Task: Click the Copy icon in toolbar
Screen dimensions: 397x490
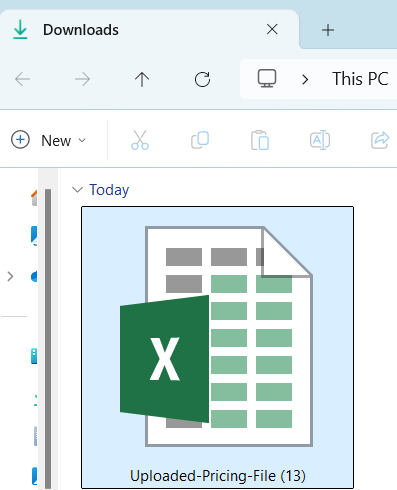Action: tap(200, 140)
